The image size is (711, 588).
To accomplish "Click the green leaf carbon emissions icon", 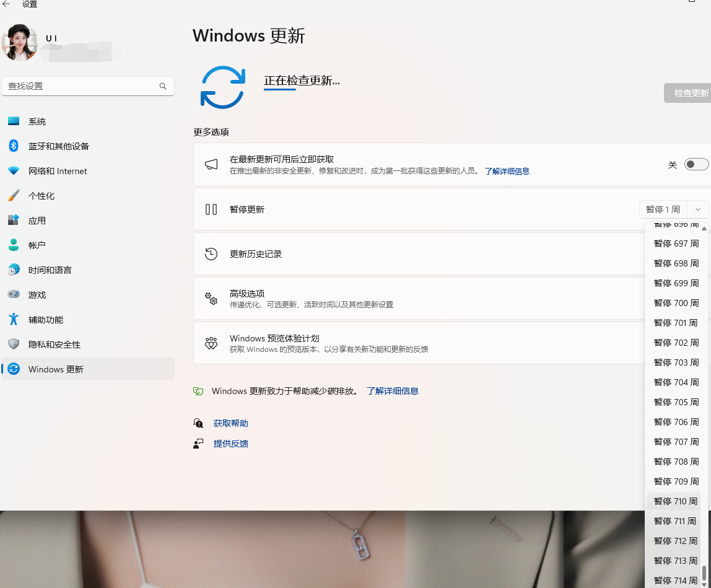I will point(198,391).
